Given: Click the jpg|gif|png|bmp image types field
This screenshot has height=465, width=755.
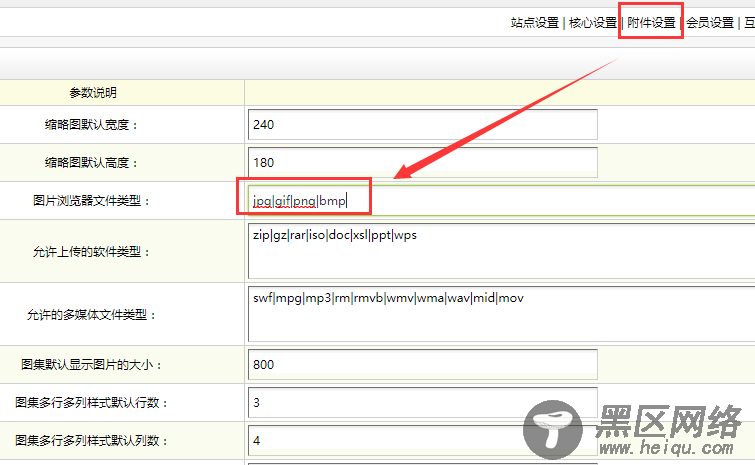Looking at the screenshot, I should (x=500, y=201).
